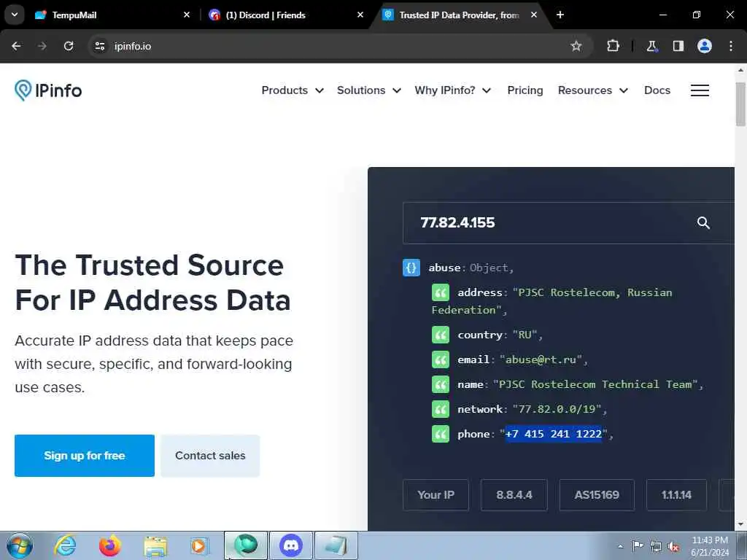Viewport: 747px width, 560px height.
Task: Click the IPinfo logo
Action: (x=48, y=90)
